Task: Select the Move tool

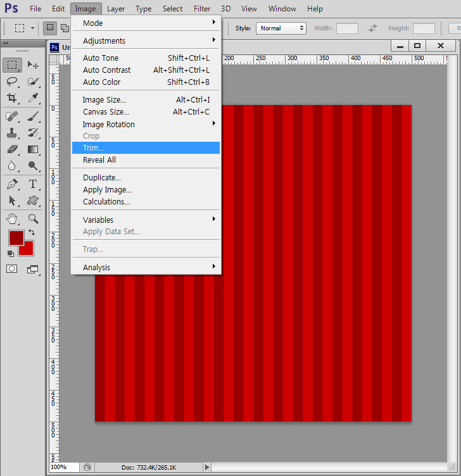Action: point(33,65)
